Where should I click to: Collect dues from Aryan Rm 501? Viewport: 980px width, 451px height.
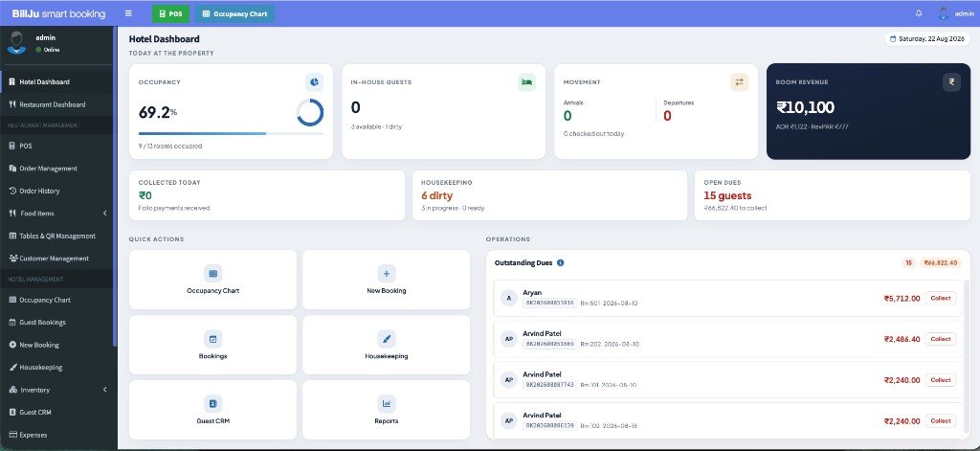click(941, 299)
